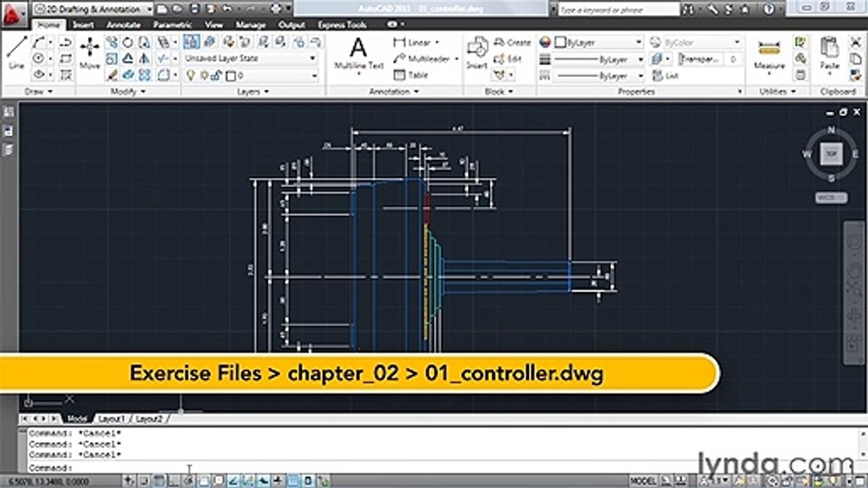Open the Layer Properties manager
Viewport: 868px width, 488px height.
(x=191, y=43)
